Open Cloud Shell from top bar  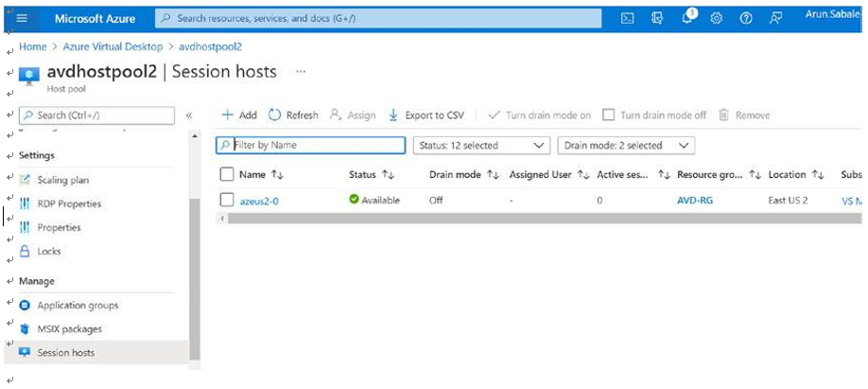pos(627,18)
